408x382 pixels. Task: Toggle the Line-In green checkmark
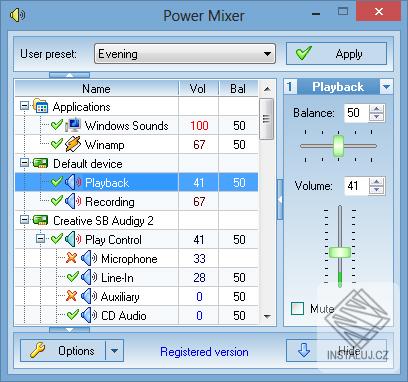tap(73, 277)
